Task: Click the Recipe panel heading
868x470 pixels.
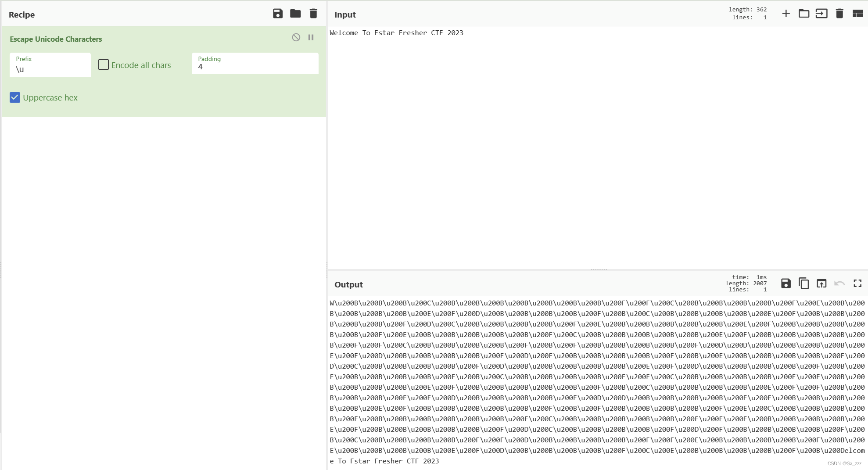Action: pyautogui.click(x=22, y=14)
